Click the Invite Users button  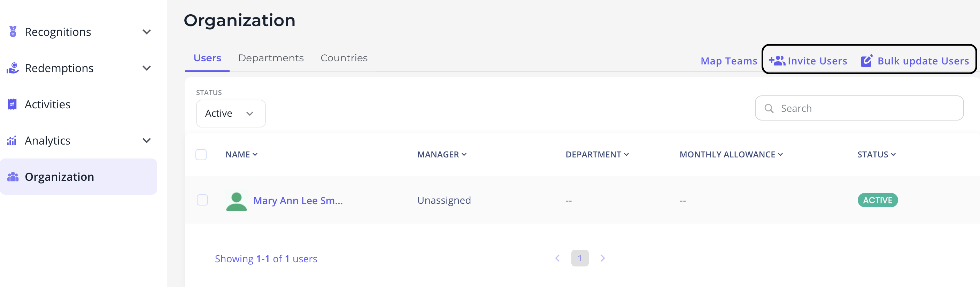point(808,61)
